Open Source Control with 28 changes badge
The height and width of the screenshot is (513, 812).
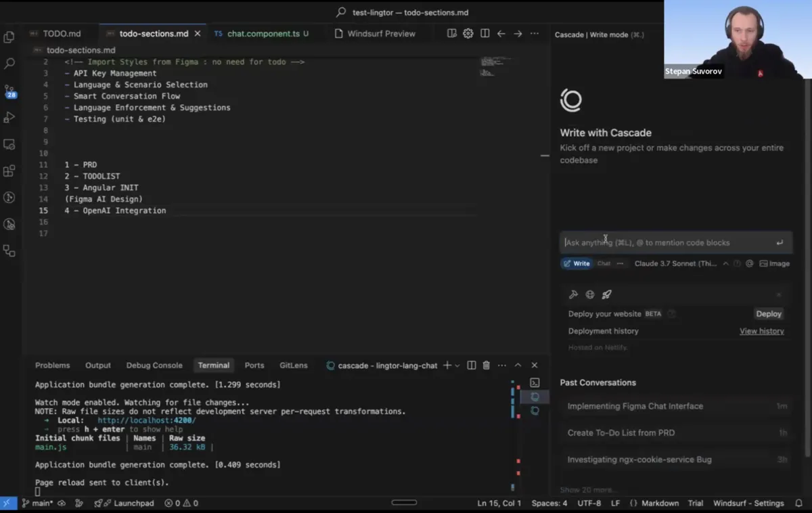9,91
